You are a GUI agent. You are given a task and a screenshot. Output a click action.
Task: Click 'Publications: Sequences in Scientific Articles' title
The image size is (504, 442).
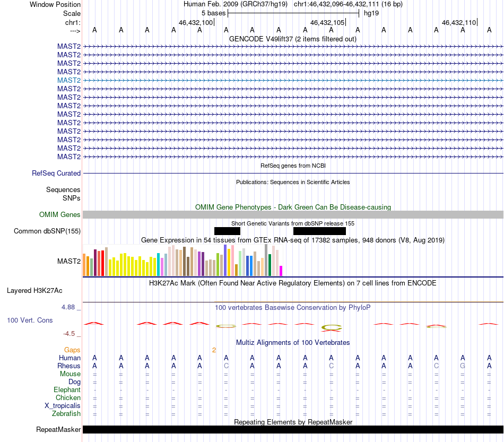click(x=293, y=182)
